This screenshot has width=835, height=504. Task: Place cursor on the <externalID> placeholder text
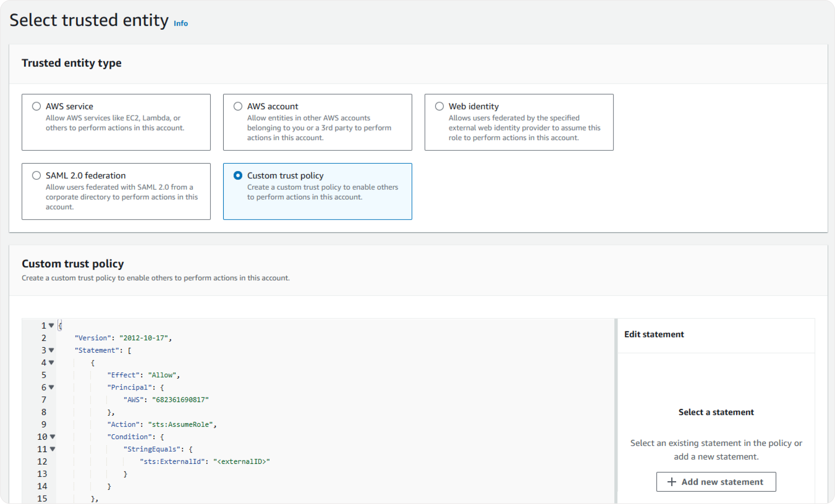point(241,462)
